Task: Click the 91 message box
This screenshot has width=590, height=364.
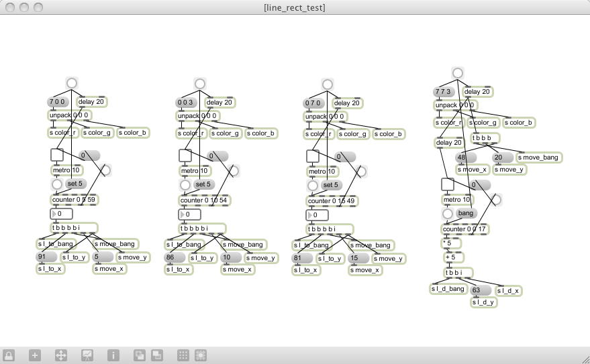Action: click(47, 257)
